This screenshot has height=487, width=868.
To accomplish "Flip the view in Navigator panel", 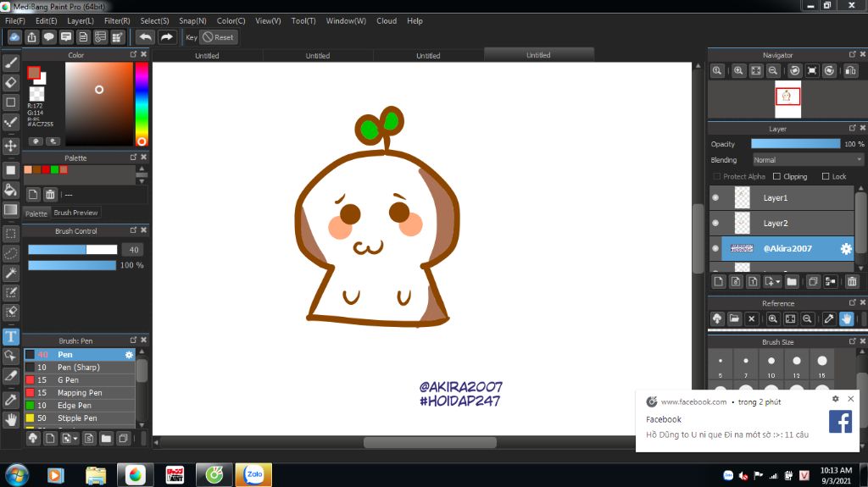I will [851, 71].
